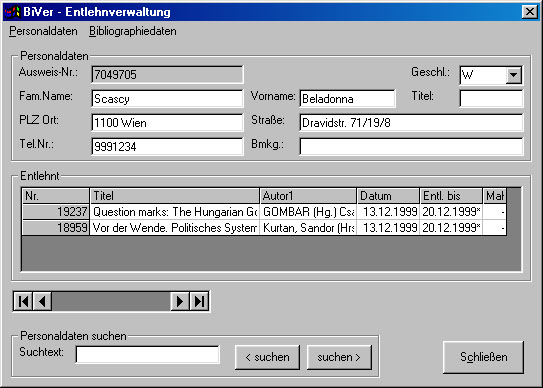Click the empty Titel input field
The image size is (543, 388).
[491, 99]
